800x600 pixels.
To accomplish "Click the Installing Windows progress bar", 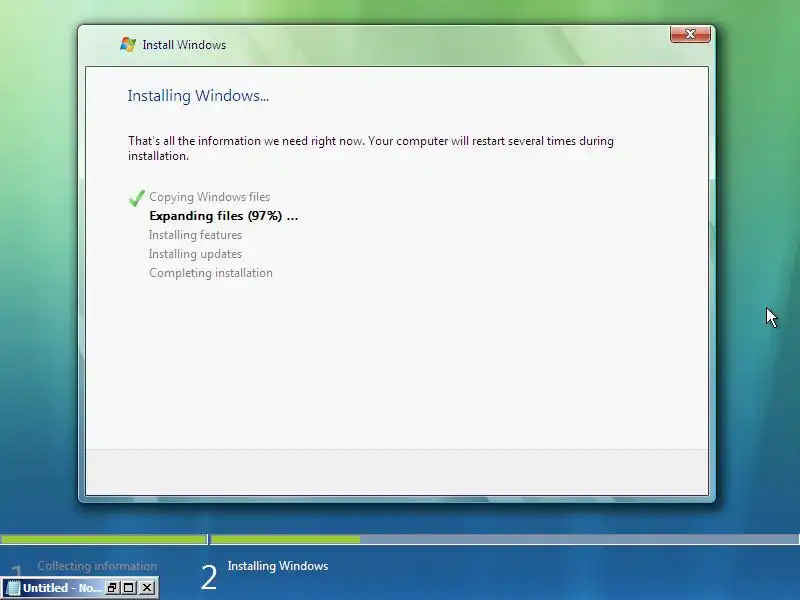I will (505, 539).
